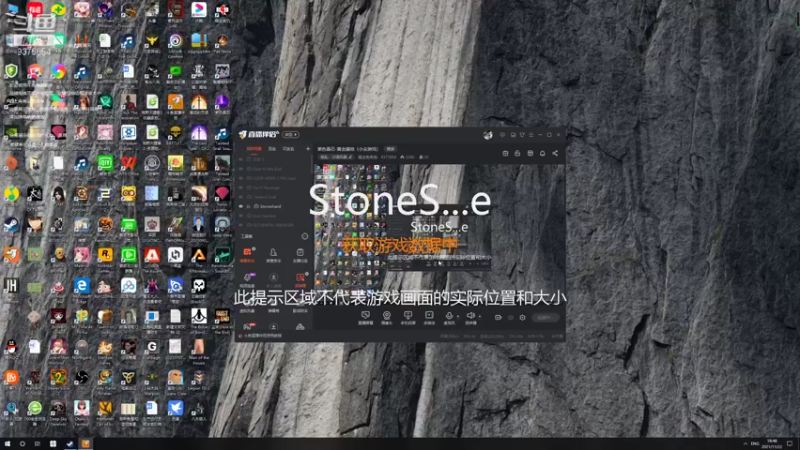Select the Stoneshard source row
Image resolution: width=800 pixels, height=450 pixels.
274,207
